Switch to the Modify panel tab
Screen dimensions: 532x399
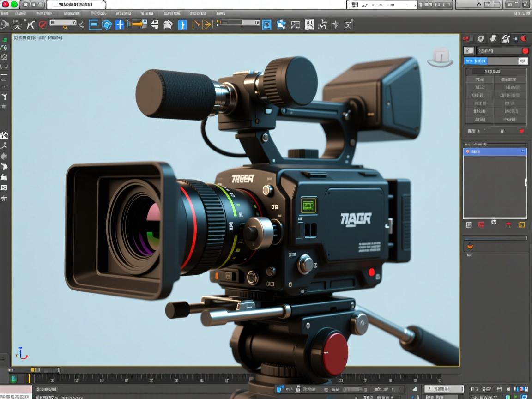pos(479,39)
